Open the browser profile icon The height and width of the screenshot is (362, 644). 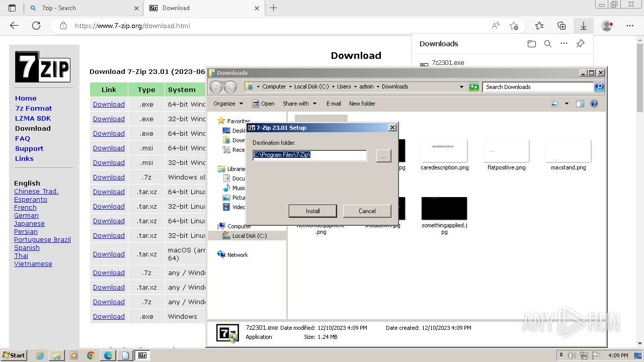coord(607,26)
